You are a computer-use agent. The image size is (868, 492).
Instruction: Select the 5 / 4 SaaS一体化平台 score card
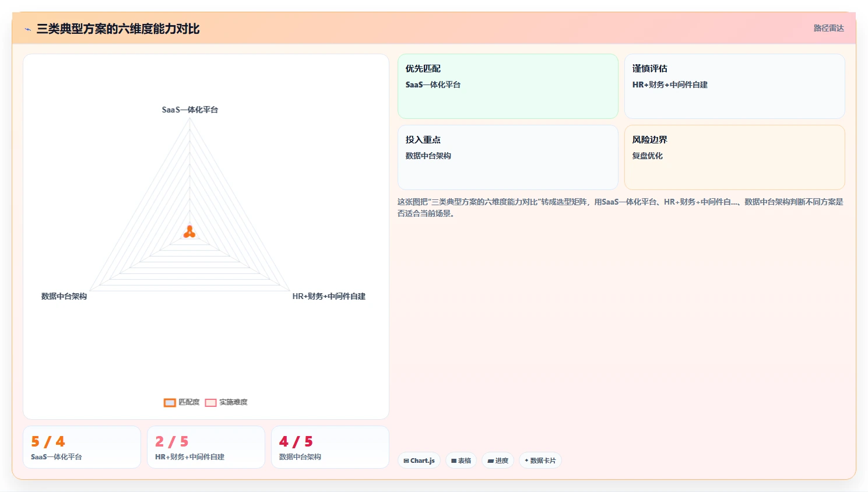[x=82, y=447]
